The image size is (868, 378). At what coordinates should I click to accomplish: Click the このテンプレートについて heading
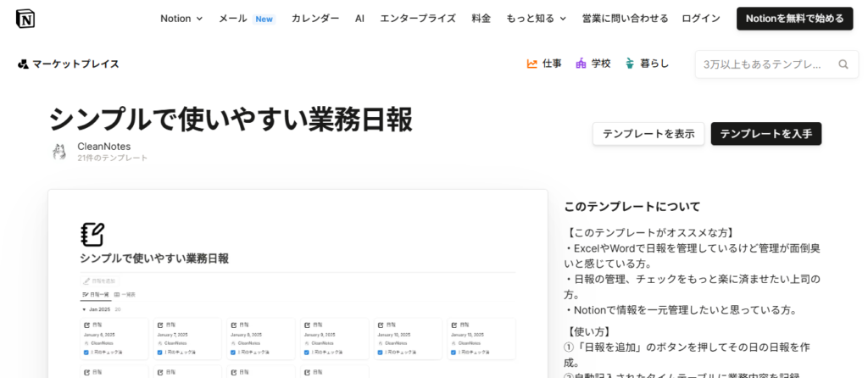(x=632, y=207)
